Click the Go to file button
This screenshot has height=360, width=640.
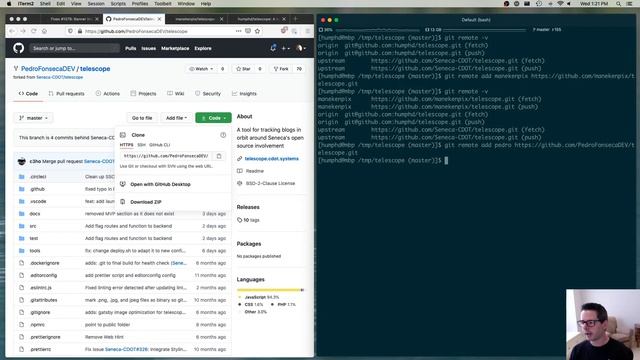pyautogui.click(x=142, y=118)
